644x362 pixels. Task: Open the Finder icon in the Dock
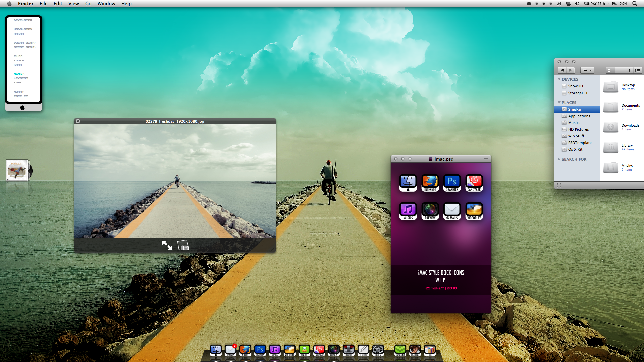coord(216,350)
